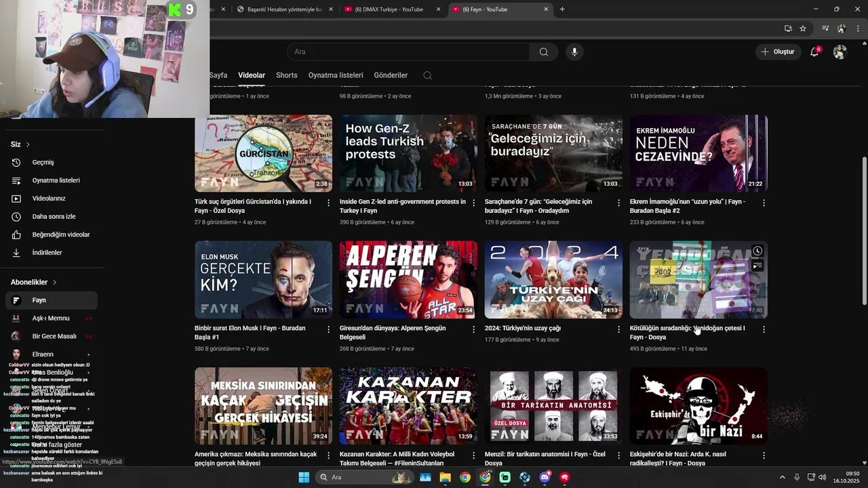Open Oynatma listeleri in sidebar
This screenshot has height=488, width=868.
pos(52,180)
